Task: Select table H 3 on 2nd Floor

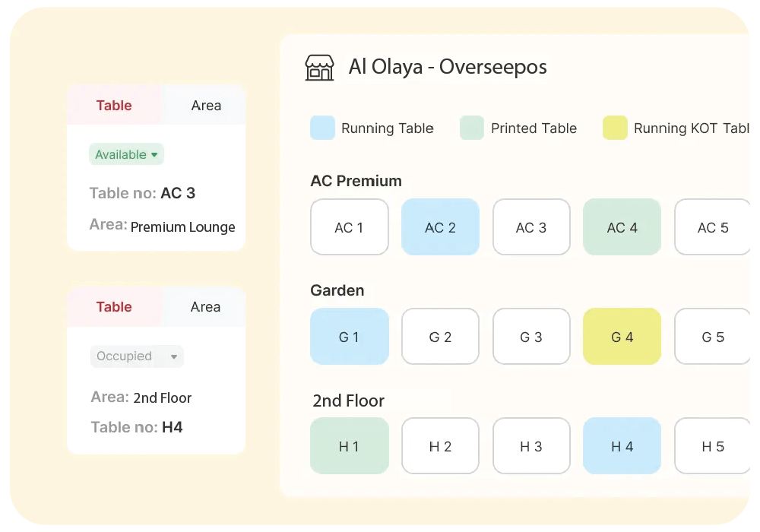Action: (x=531, y=446)
